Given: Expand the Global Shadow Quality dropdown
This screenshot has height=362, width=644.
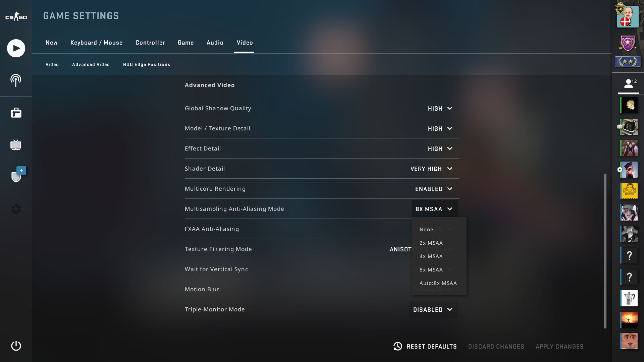Looking at the screenshot, I should point(440,109).
